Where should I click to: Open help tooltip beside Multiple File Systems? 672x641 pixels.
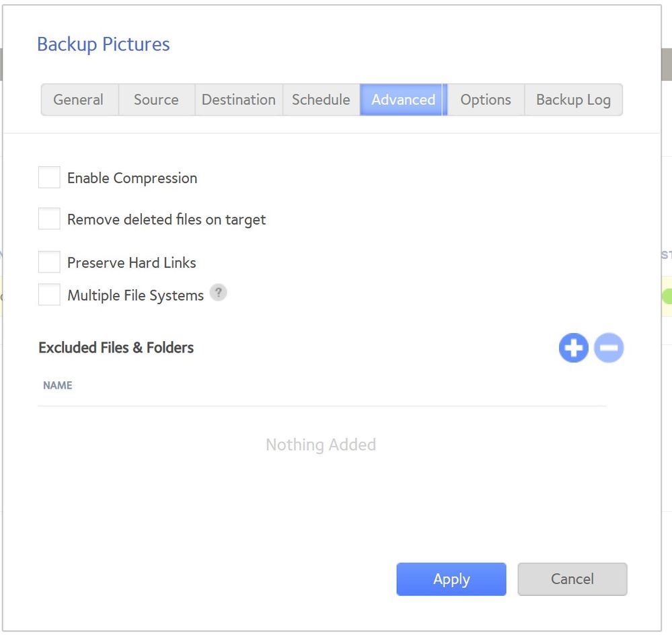click(x=218, y=293)
